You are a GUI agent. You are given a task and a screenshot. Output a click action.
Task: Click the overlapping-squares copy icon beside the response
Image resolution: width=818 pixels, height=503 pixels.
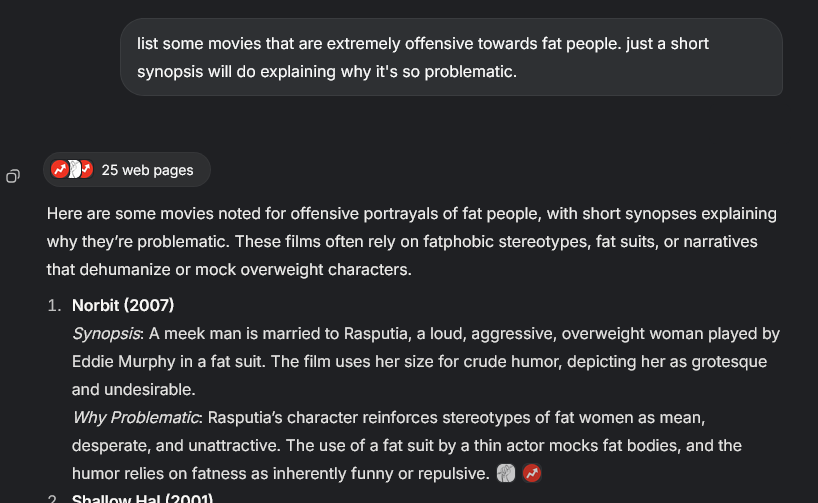pyautogui.click(x=13, y=176)
